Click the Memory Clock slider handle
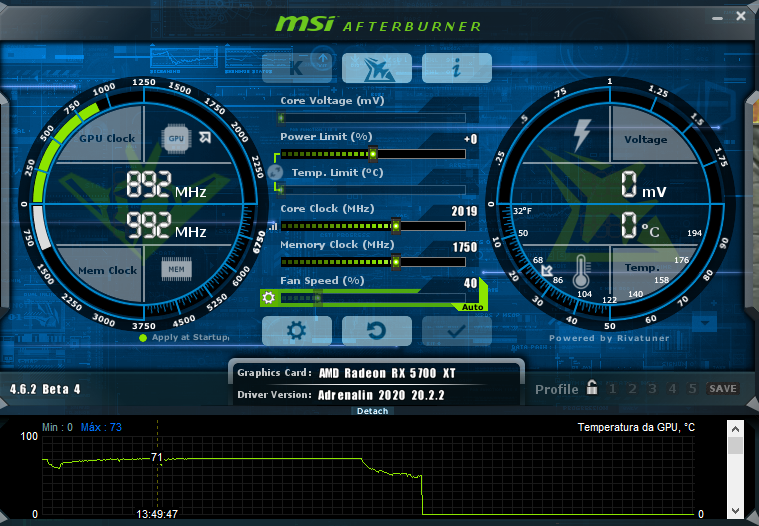This screenshot has width=759, height=526. coord(396,262)
